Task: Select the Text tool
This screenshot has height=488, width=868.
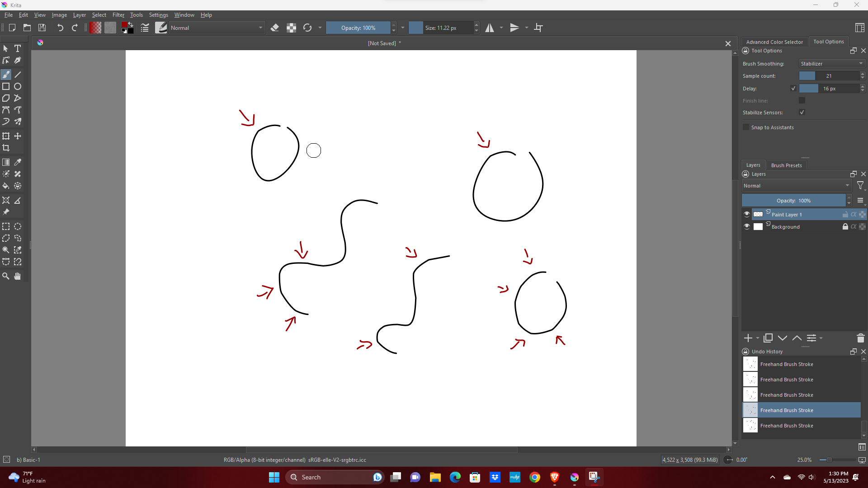Action: coord(18,48)
